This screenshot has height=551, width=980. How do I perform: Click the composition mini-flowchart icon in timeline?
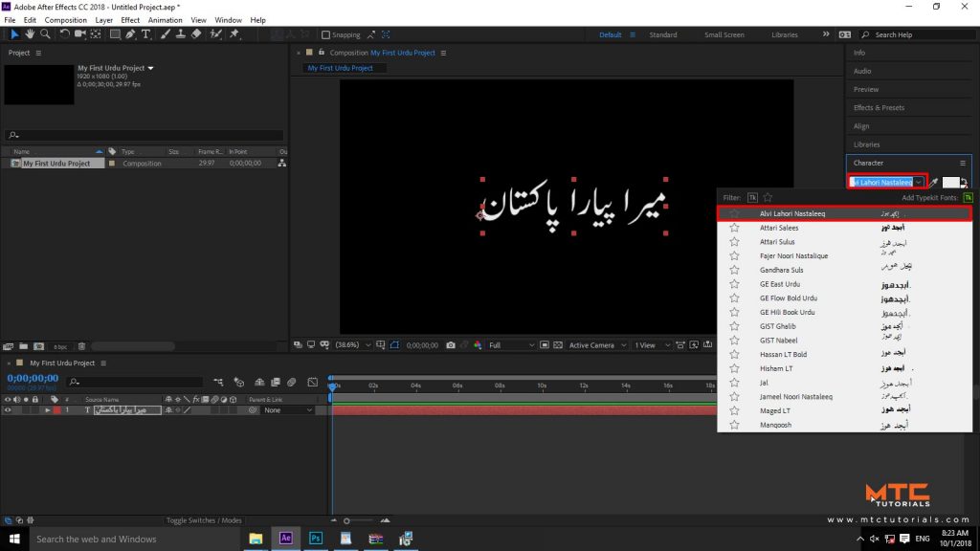(218, 382)
